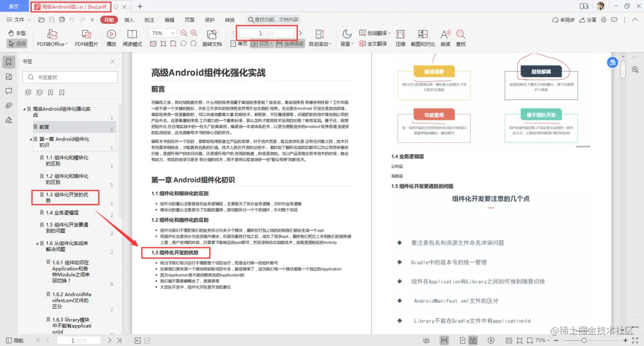Go to next page arrow in toolbar
Screen dimensions: 644x346
(300, 33)
